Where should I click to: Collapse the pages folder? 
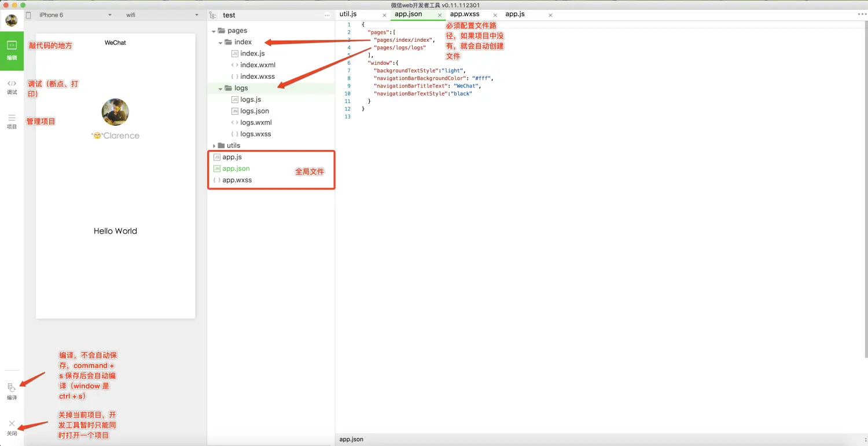pyautogui.click(x=214, y=31)
